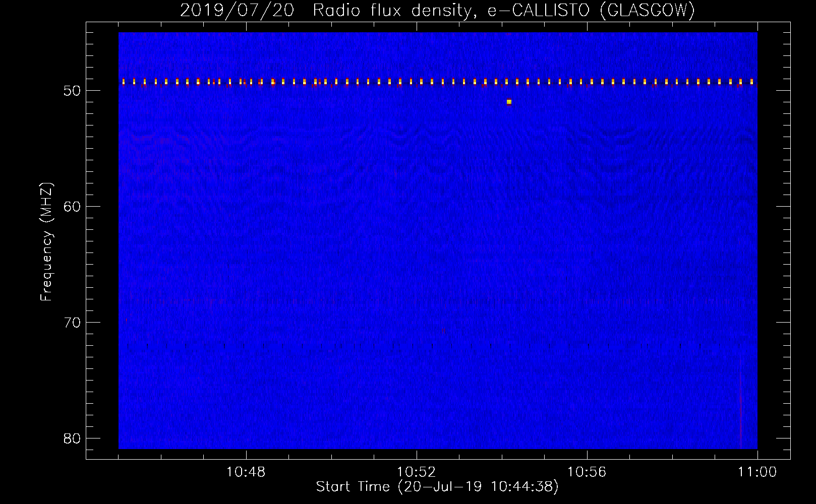Click the 80 frequency tick label
Image resolution: width=816 pixels, height=504 pixels.
pos(73,438)
